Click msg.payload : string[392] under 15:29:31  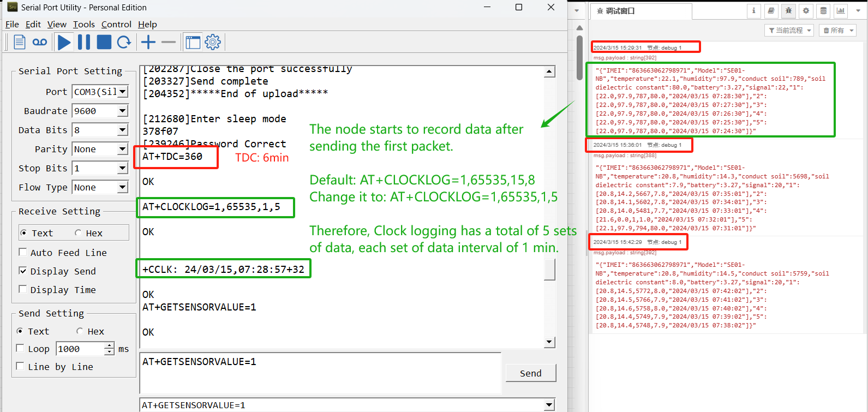[625, 58]
